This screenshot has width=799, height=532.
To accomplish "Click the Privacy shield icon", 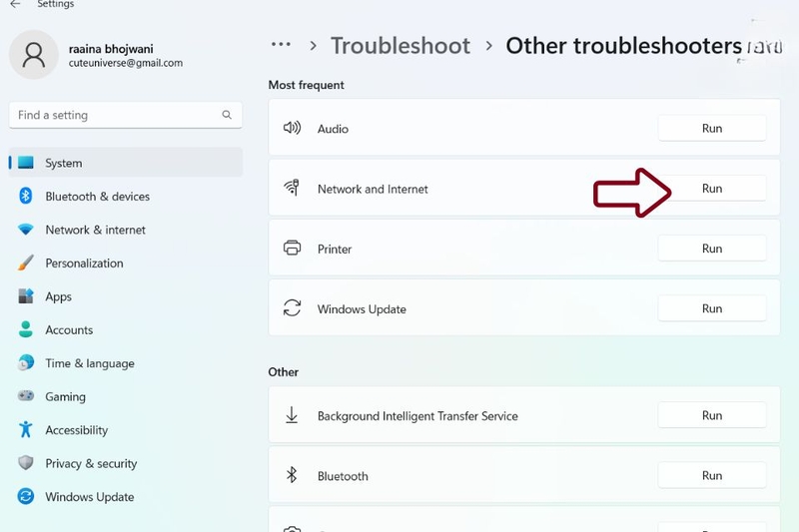I will click(x=26, y=463).
